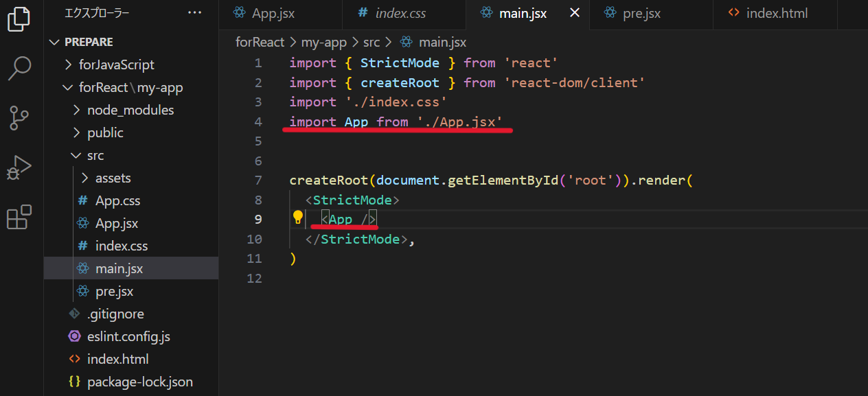868x396 pixels.
Task: Close the main.jsx tab
Action: click(575, 13)
